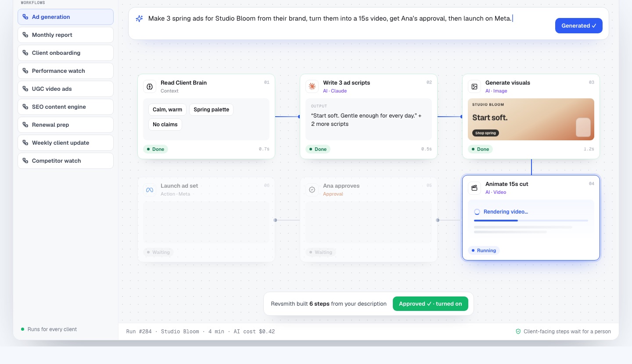Screen dimensions: 632x364
Task: Click Done badge on Generate visuals
Action: point(480,149)
